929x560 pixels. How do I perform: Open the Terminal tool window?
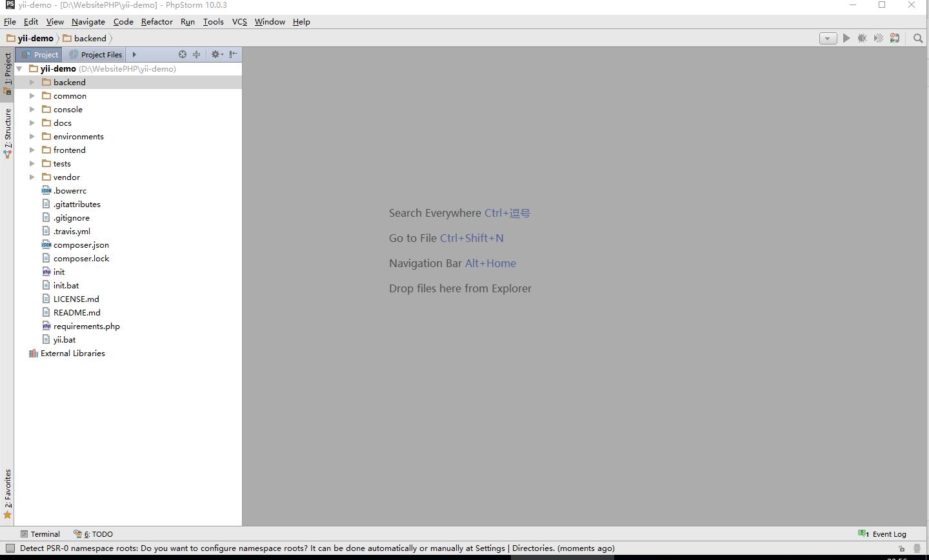coord(40,534)
